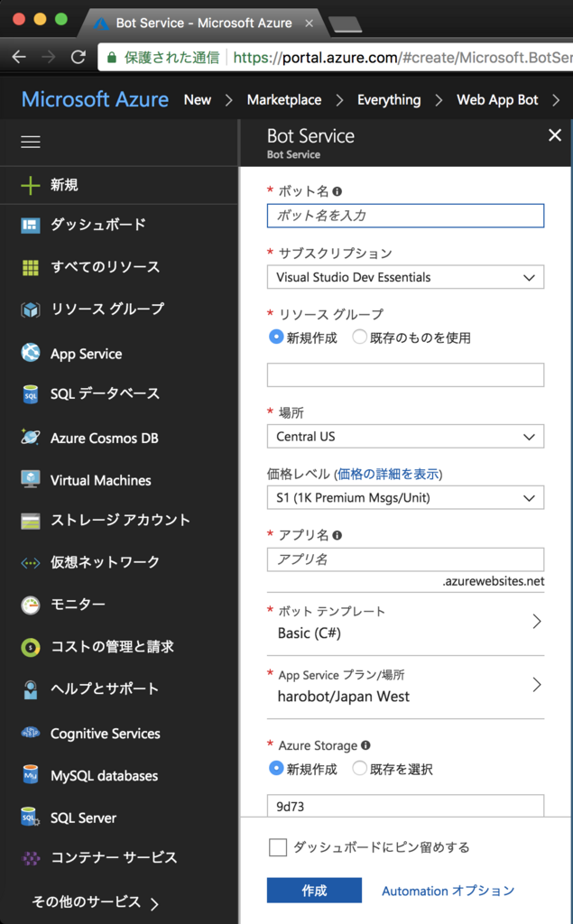Click the storage name field 9d73
573x924 pixels.
[405, 806]
